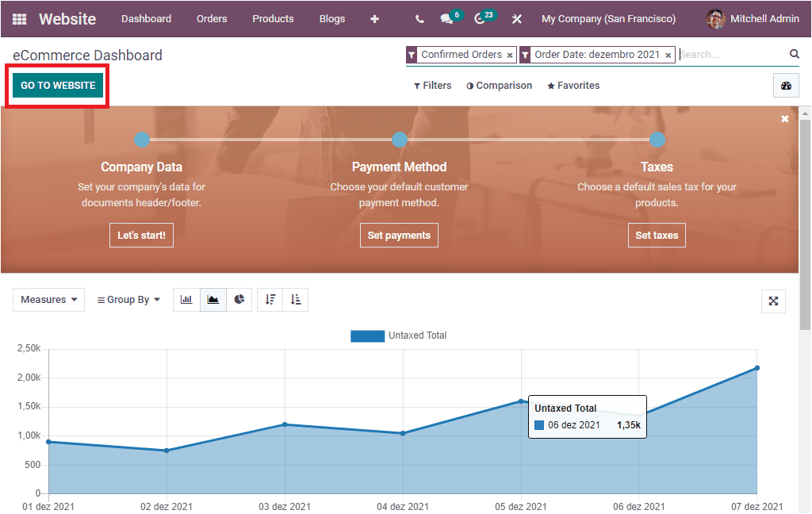812x514 pixels.
Task: Toggle descending sort on the graph
Action: tap(269, 299)
